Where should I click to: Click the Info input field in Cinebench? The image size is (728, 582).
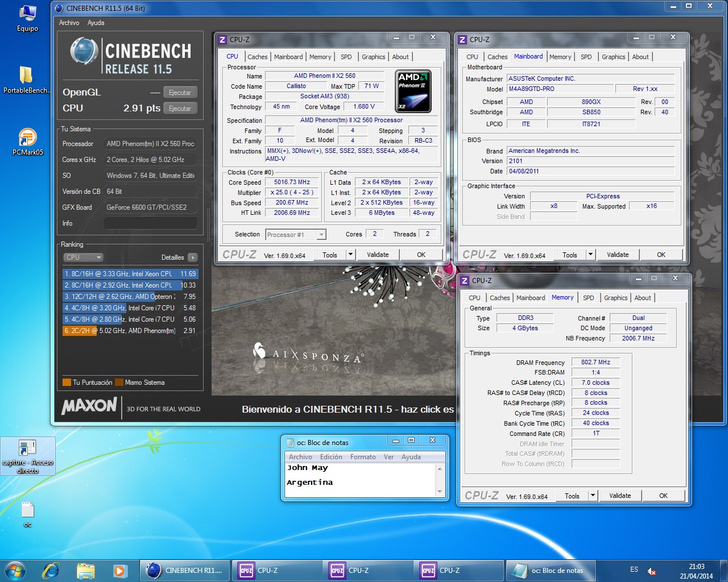[150, 223]
